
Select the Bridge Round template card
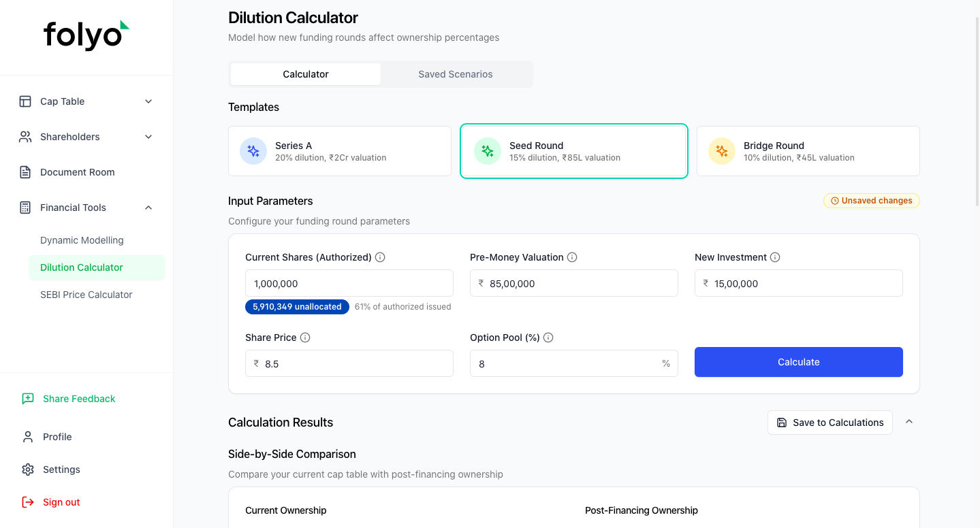tap(808, 151)
